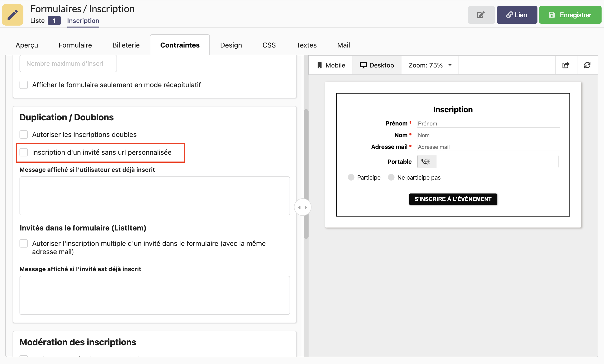Switch preview to Desktop view
Image resolution: width=604 pixels, height=364 pixels.
click(377, 65)
